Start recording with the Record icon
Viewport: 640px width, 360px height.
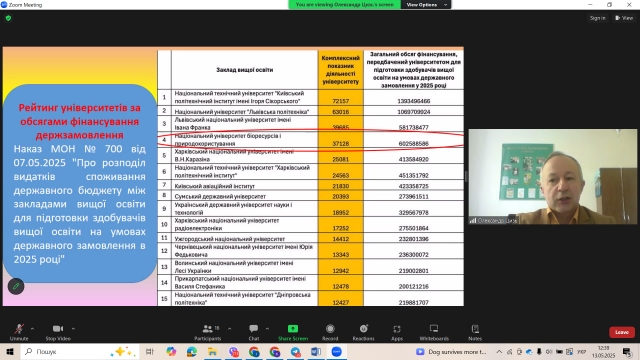(x=330, y=329)
